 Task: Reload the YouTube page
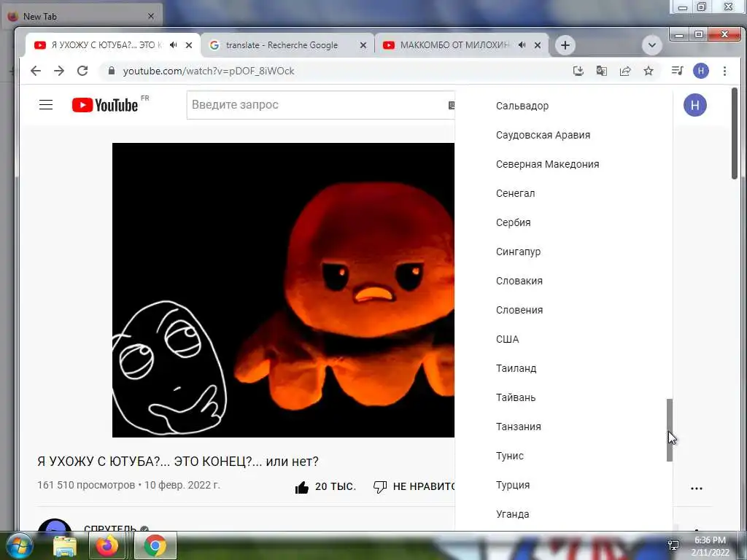[82, 71]
